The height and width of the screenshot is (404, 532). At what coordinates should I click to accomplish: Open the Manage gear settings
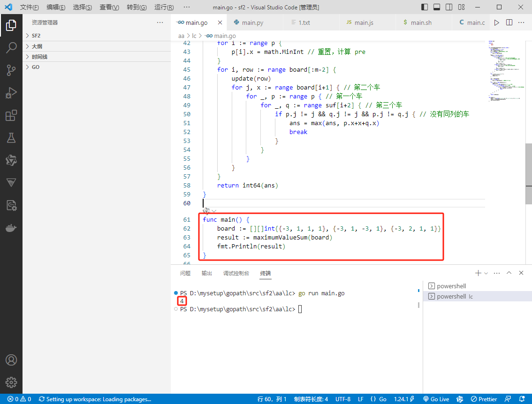(11, 382)
